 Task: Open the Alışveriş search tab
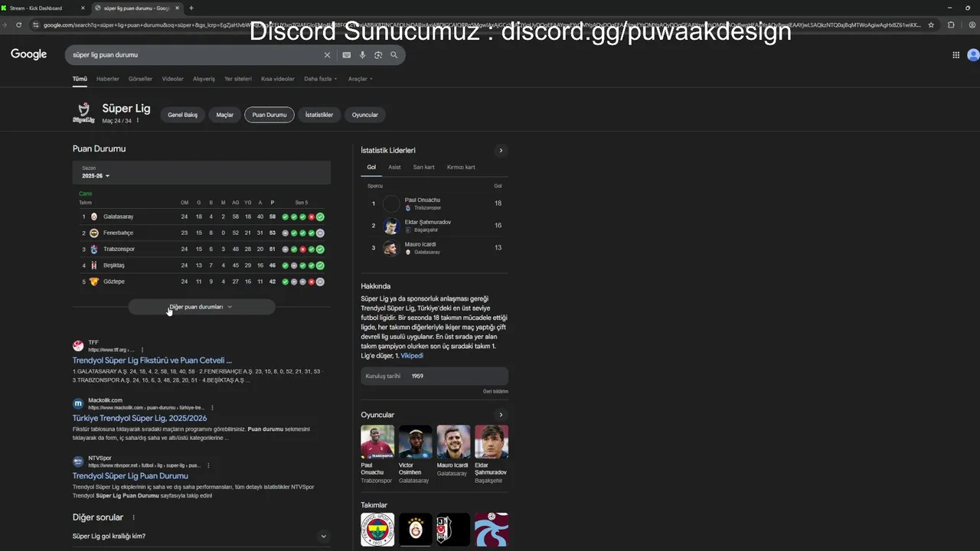(204, 79)
